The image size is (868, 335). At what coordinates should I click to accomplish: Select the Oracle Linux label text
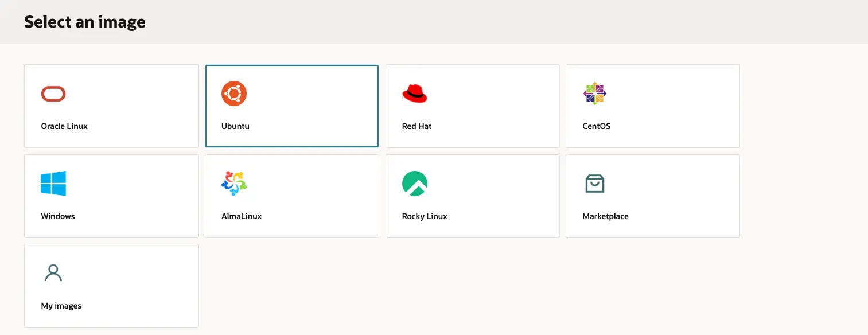[x=64, y=126]
